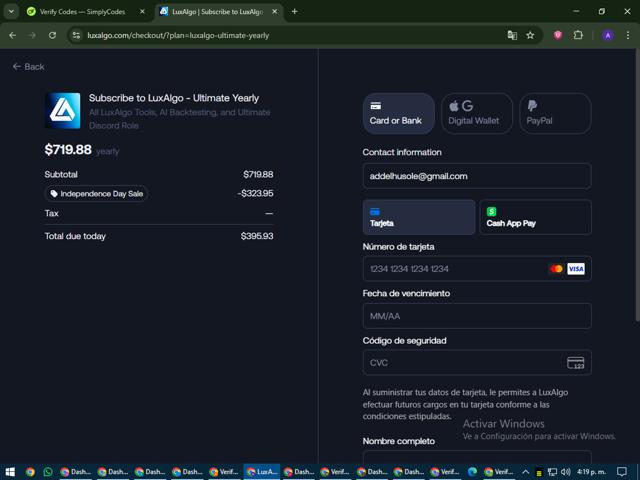Click the Mastercard logo icon

pos(556,269)
